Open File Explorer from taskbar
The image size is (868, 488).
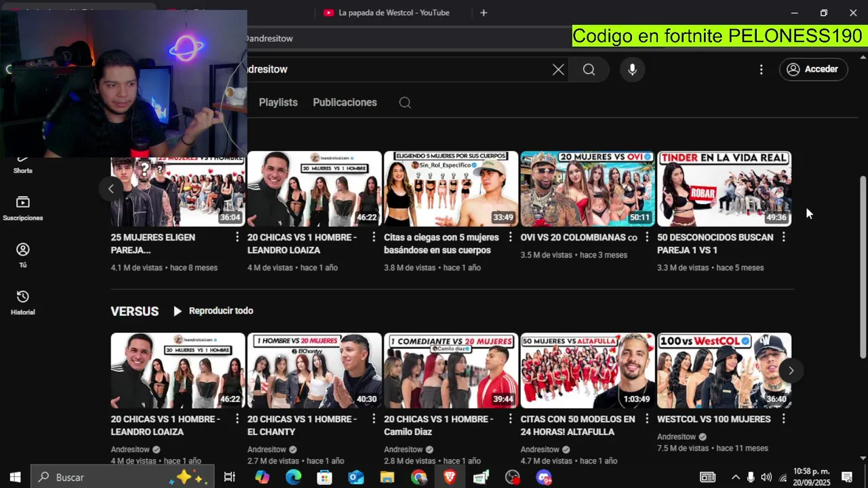(387, 477)
